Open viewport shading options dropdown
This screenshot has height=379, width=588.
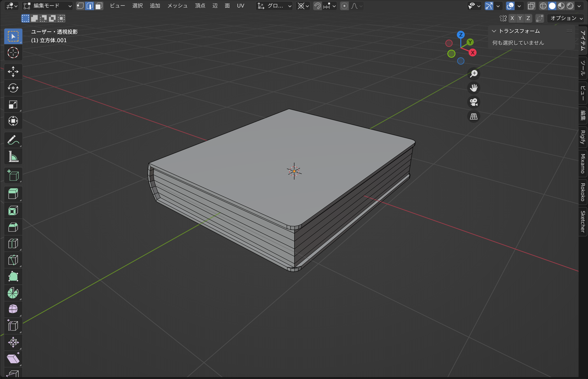click(x=579, y=6)
